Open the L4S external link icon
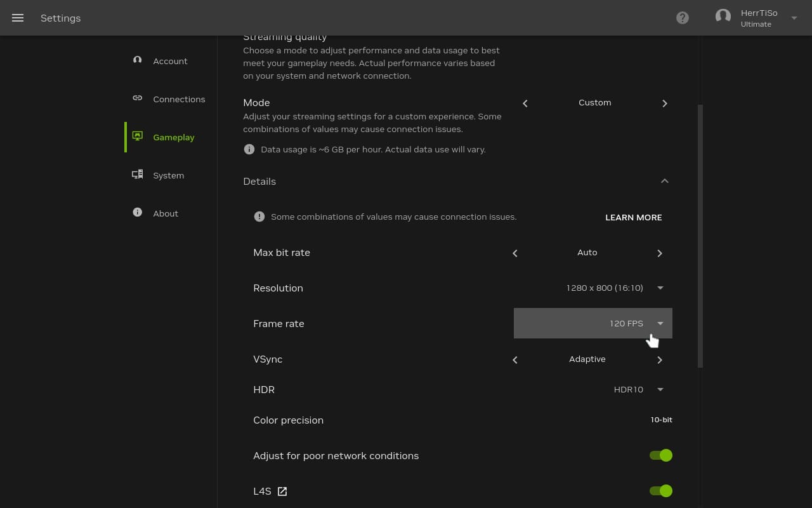Viewport: 812px width, 508px height. [x=282, y=491]
